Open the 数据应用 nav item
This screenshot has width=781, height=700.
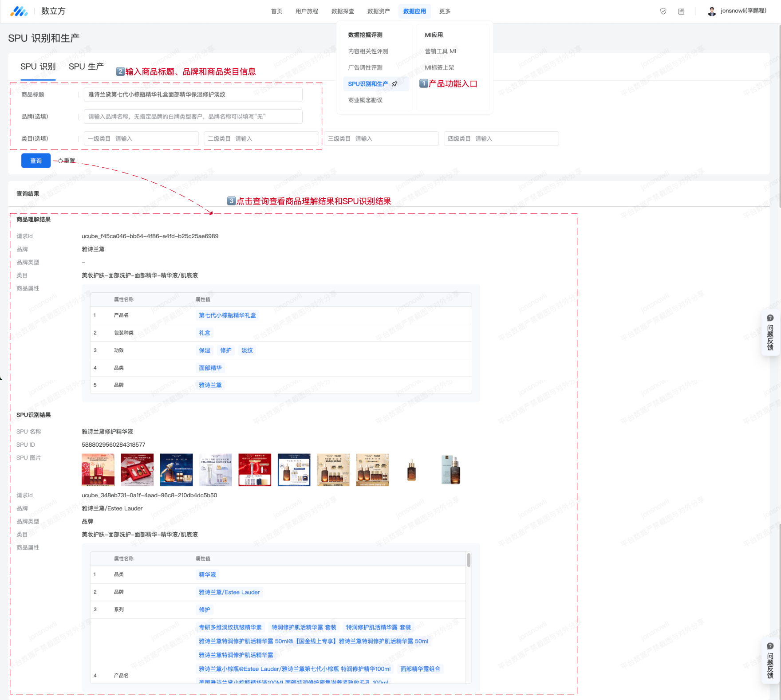pos(414,12)
